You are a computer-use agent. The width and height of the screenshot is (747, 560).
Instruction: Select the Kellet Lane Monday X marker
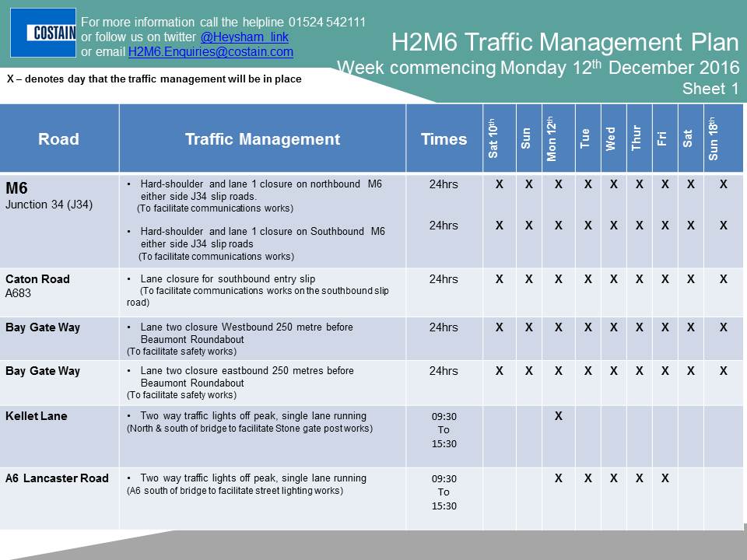(556, 417)
